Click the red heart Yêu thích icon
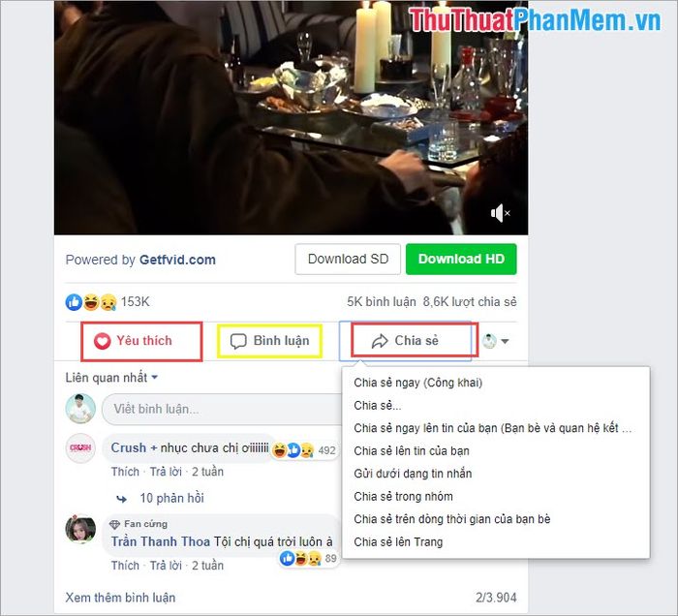Image resolution: width=678 pixels, height=616 pixels. [x=103, y=341]
